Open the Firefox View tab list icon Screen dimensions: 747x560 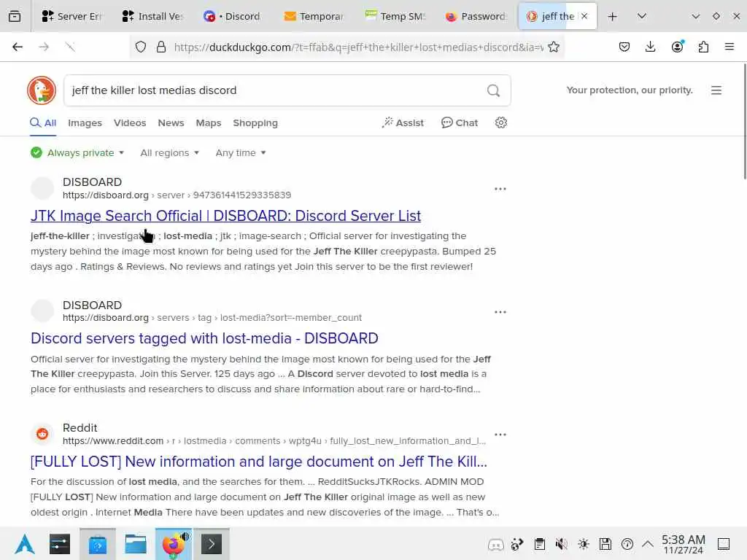pos(15,16)
